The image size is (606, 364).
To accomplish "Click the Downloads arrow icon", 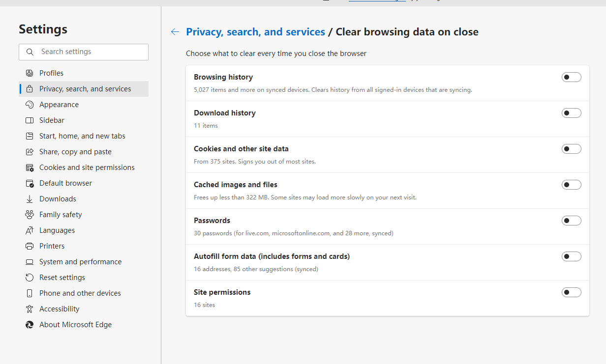I will pyautogui.click(x=30, y=199).
